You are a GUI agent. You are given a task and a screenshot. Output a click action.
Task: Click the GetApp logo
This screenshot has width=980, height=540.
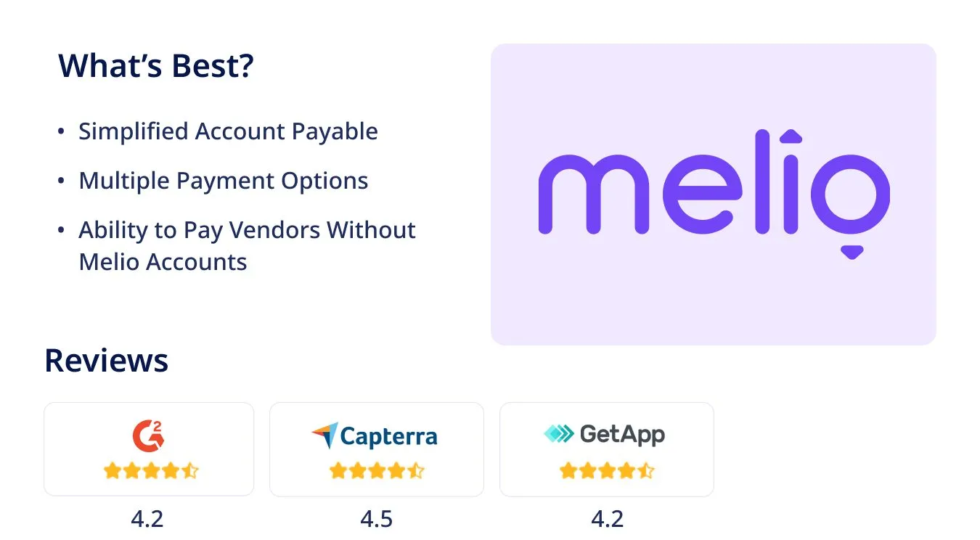point(604,434)
